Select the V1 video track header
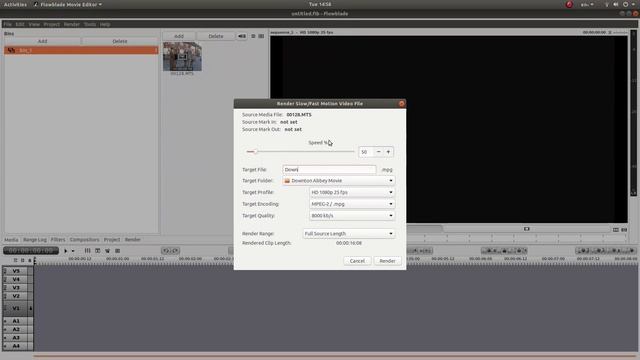This screenshot has width=640, height=360. pyautogui.click(x=16, y=308)
